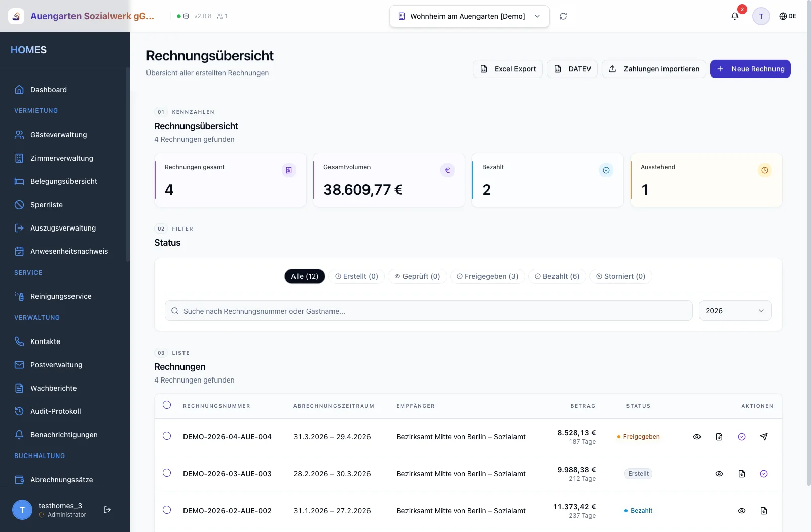Focus the invoice search field
The width and height of the screenshot is (811, 532).
tap(428, 311)
